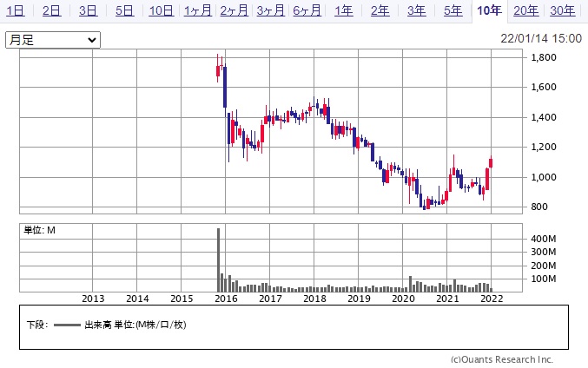The width and height of the screenshot is (588, 368).
Task: Click the 200M volume axis label
Action: [x=544, y=266]
